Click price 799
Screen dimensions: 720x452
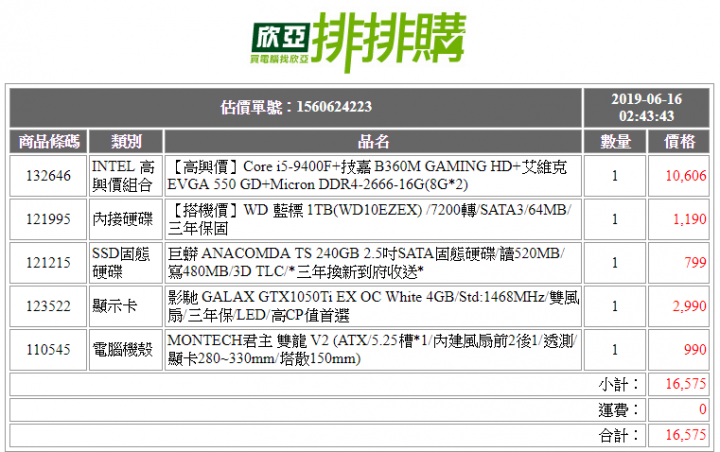695,263
